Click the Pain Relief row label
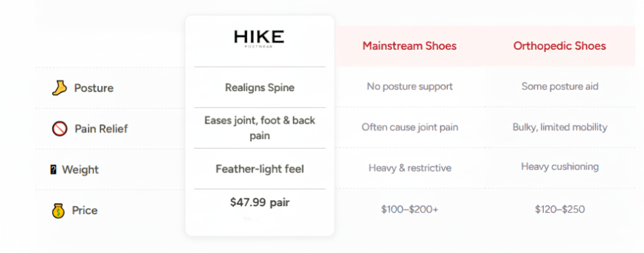This screenshot has height=253, width=644. [x=101, y=129]
